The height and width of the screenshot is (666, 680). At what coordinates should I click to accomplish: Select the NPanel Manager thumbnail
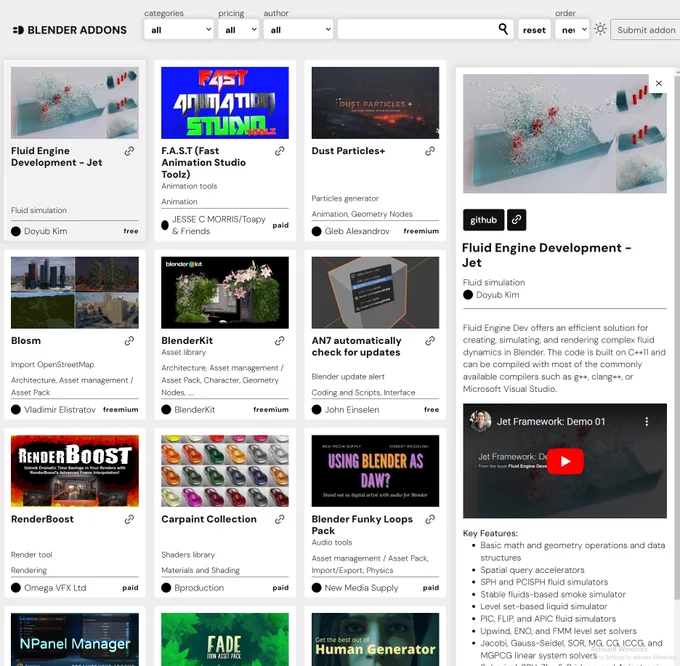point(75,640)
